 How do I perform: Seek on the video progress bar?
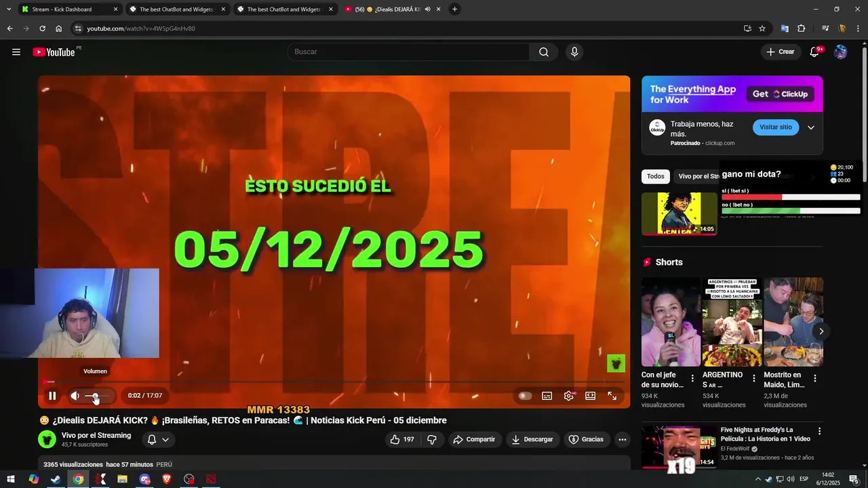[334, 382]
